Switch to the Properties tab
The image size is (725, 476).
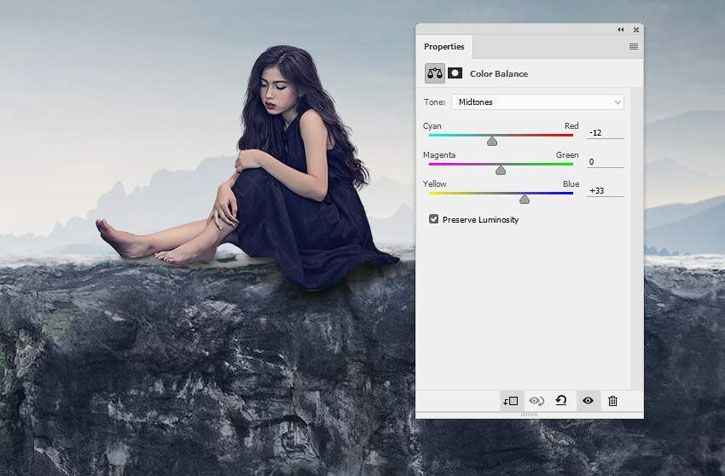[443, 47]
